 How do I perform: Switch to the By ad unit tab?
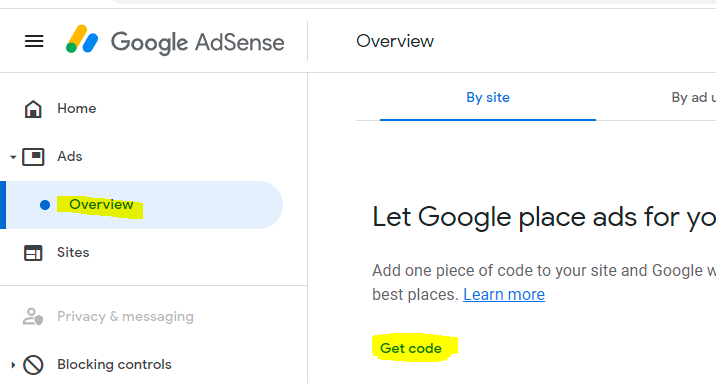click(x=693, y=97)
